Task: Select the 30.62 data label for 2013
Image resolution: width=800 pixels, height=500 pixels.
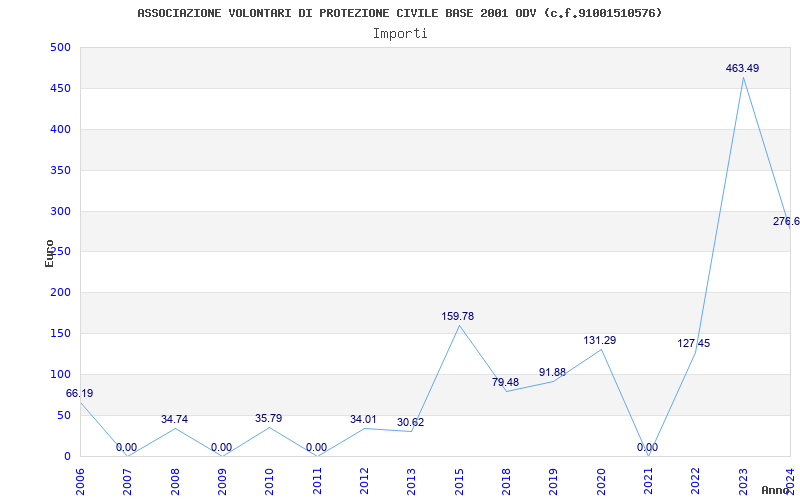Action: 410,423
